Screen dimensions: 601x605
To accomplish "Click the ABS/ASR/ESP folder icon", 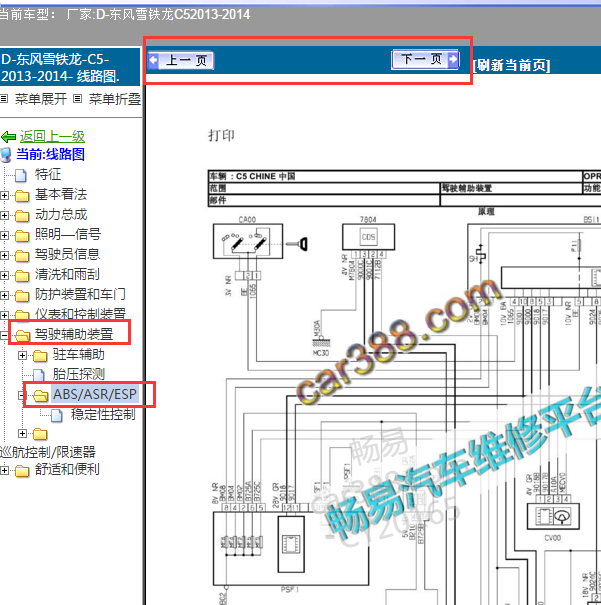I will [41, 395].
